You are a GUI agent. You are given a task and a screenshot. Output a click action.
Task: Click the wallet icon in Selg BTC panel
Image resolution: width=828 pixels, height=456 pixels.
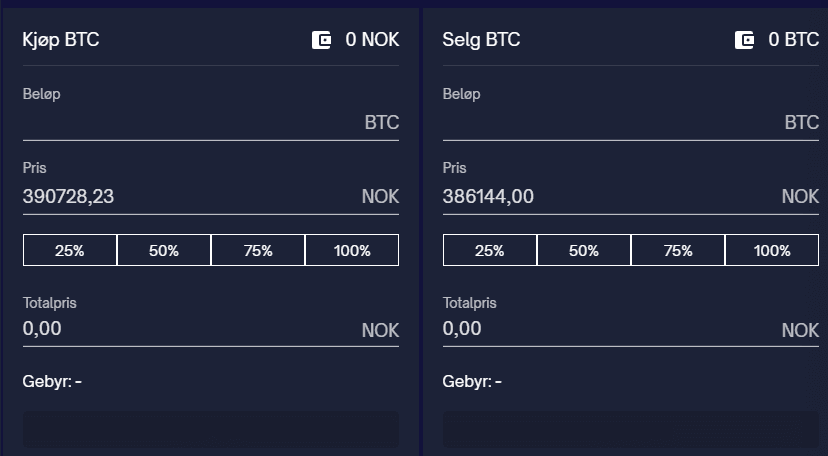(744, 40)
